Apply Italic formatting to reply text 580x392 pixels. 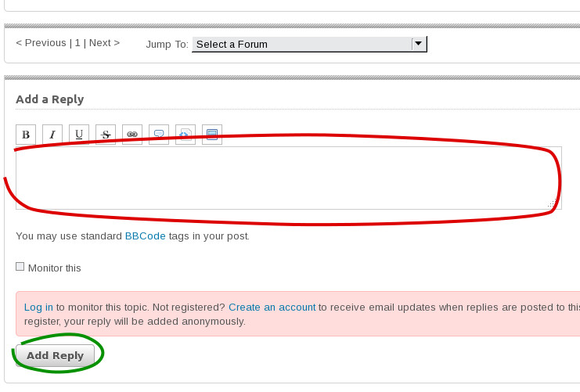coord(52,135)
